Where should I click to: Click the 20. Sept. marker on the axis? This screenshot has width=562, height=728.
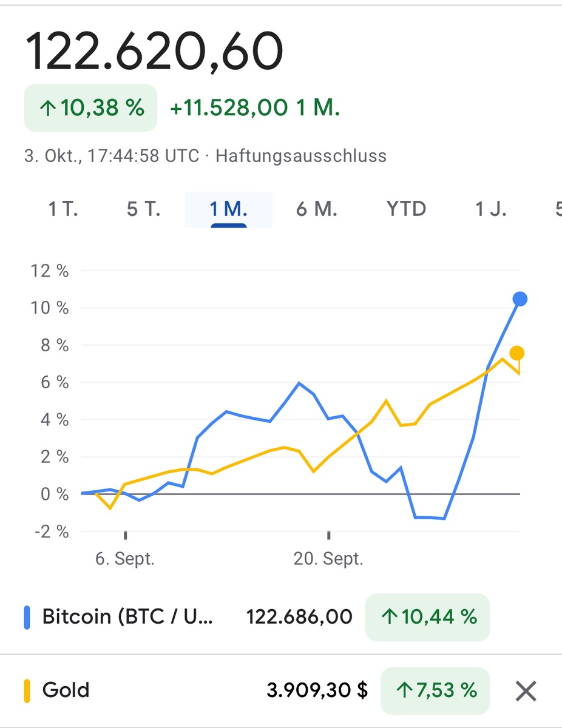tap(328, 559)
